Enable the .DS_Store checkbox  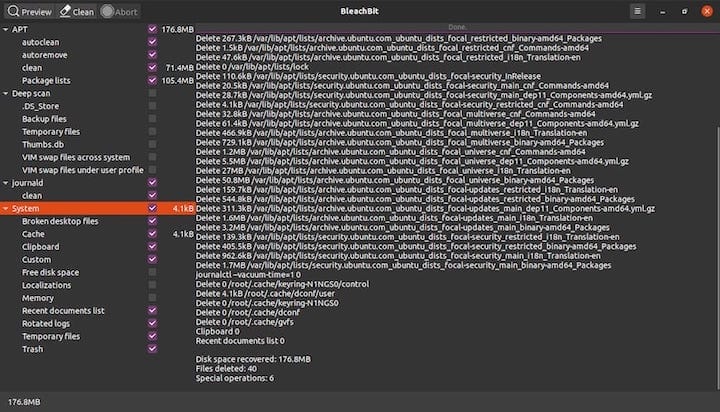[152, 106]
